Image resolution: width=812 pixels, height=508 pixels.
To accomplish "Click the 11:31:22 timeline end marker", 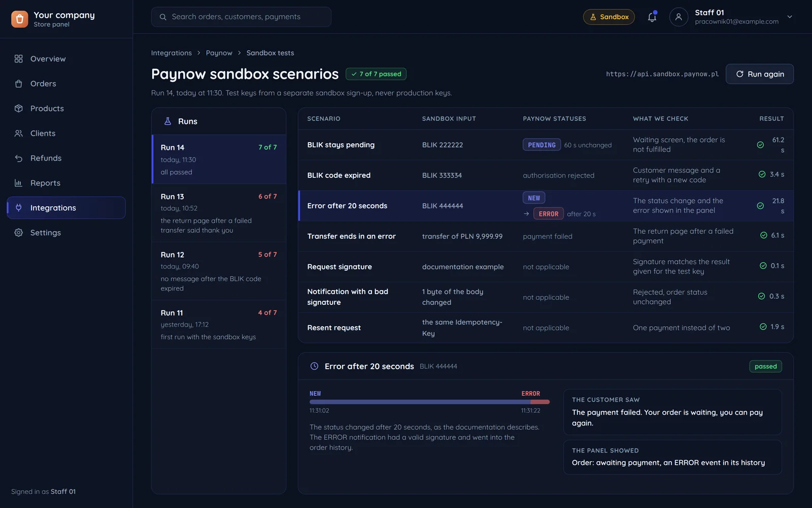I will tap(530, 410).
